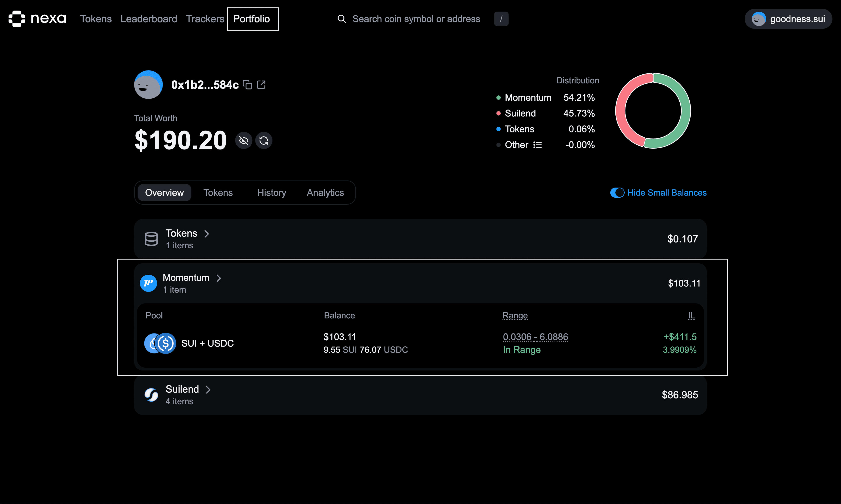Open wallet in explorer via external link icon
841x504 pixels.
261,84
